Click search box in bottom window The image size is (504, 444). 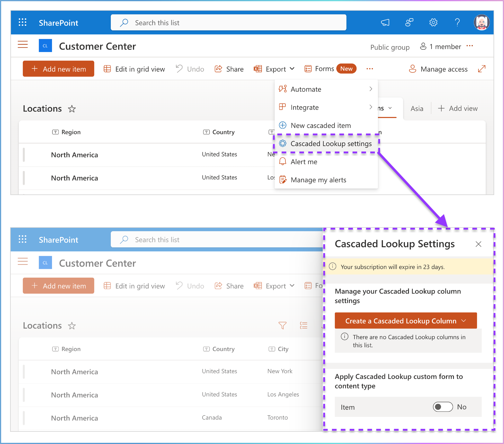point(217,240)
